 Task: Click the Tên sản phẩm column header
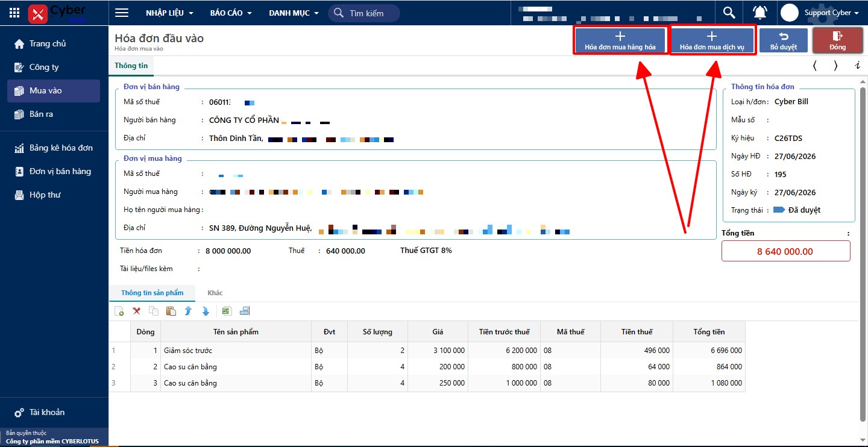(236, 332)
